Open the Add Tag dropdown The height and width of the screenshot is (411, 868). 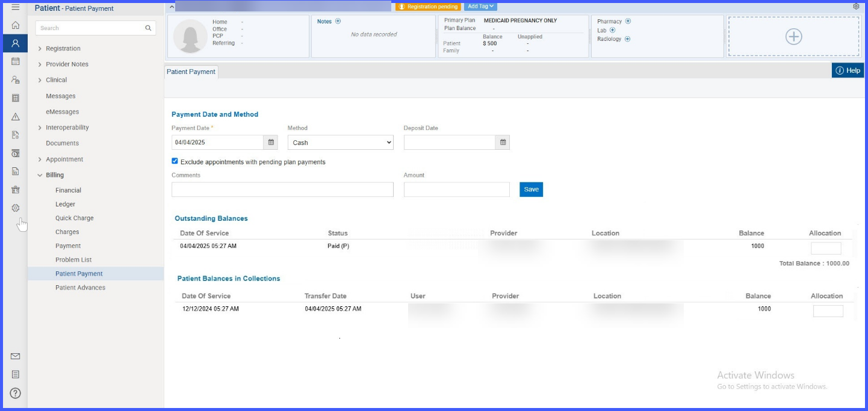[x=480, y=7]
